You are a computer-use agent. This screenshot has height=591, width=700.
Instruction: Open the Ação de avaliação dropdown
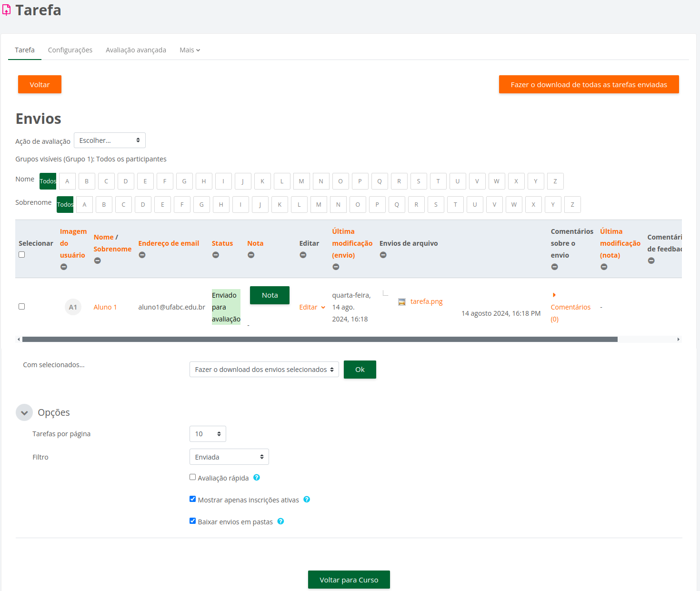[110, 140]
